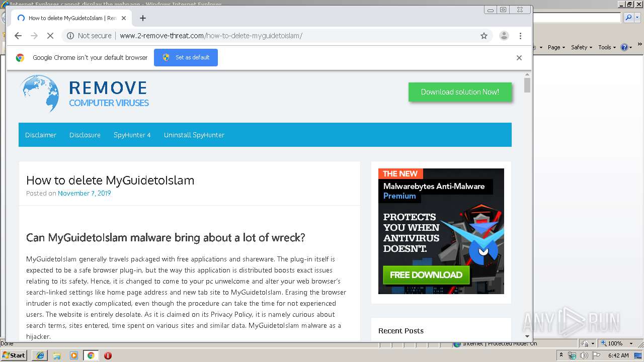Open the Chrome profile avatar

coord(504,36)
